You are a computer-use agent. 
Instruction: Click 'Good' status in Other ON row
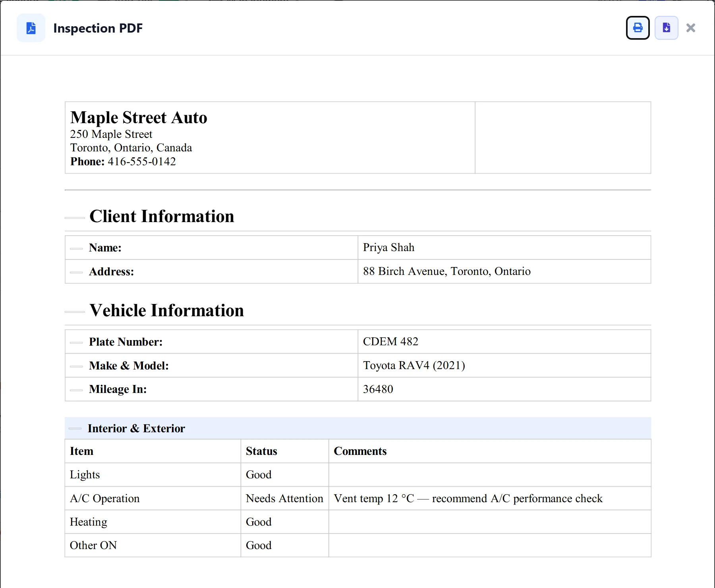click(x=285, y=545)
